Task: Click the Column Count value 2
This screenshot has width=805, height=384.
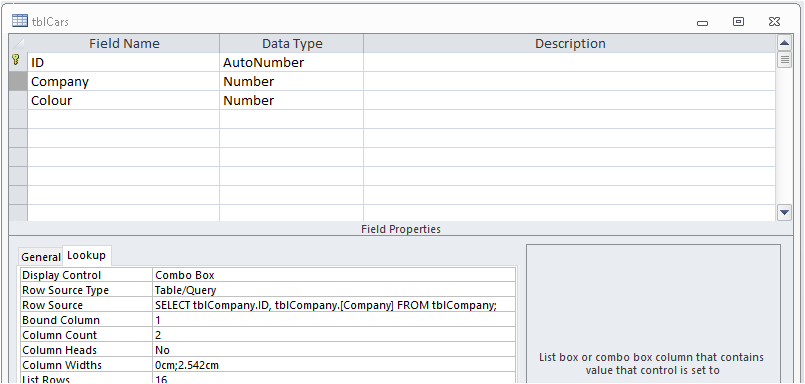Action: (x=334, y=335)
